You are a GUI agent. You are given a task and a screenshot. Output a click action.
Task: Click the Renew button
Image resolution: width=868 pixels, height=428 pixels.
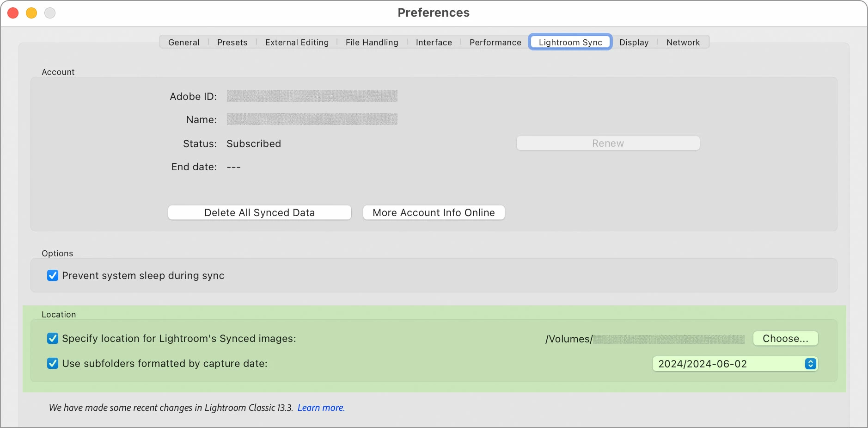608,143
